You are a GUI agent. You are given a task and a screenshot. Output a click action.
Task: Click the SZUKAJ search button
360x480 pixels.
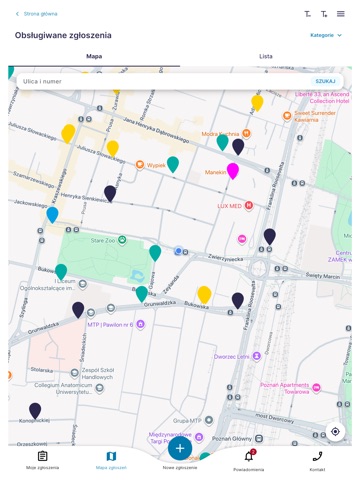click(325, 81)
